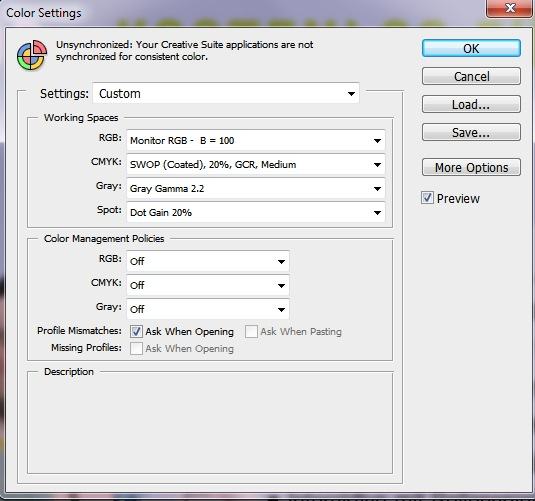
Task: Toggle Missing Profiles Ask When Opening checkbox
Action: [136, 348]
